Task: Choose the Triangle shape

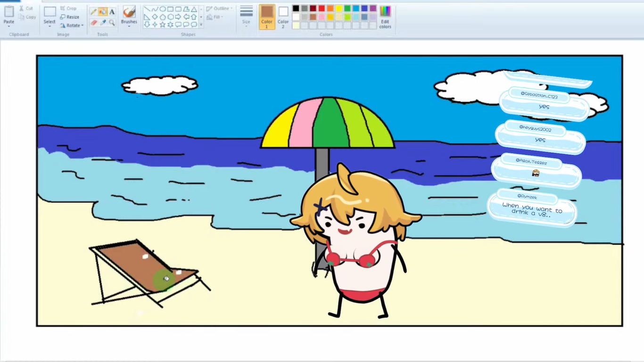Action: (x=194, y=9)
